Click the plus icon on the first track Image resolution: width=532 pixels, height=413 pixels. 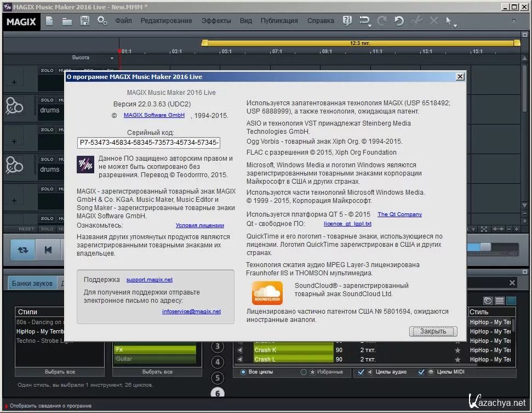point(14,82)
